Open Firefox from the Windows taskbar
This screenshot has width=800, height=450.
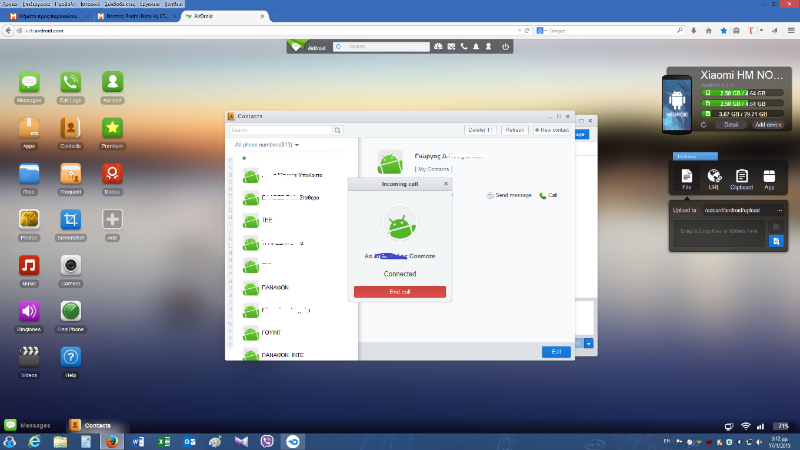pyautogui.click(x=112, y=441)
